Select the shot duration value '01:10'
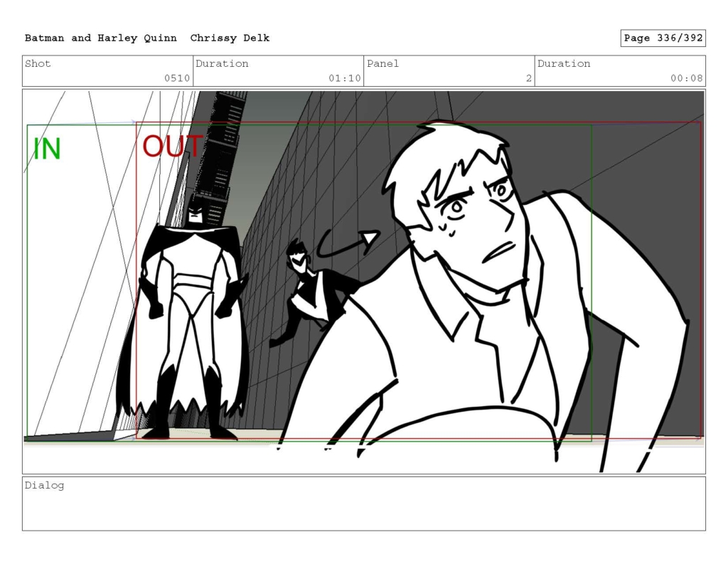 (345, 78)
